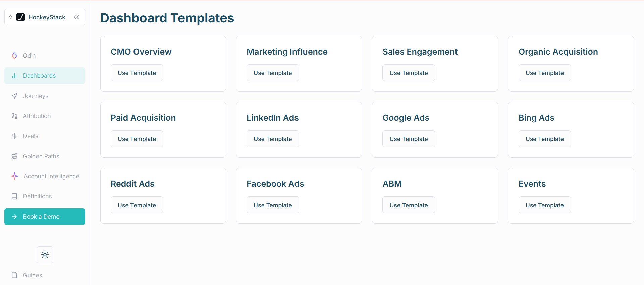The height and width of the screenshot is (285, 644).
Task: Click the Dashboards bar-chart icon
Action: 14,76
